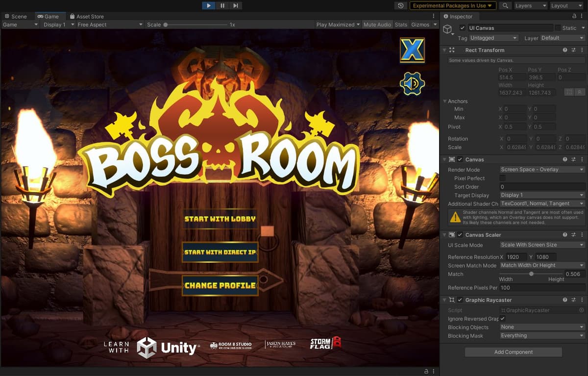Screen dimensions: 588x376
Task: Open the Render Mode dropdown
Action: [541, 170]
